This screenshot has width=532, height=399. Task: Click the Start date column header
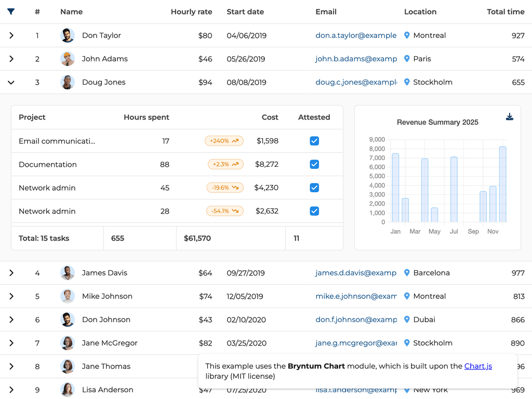pyautogui.click(x=245, y=11)
